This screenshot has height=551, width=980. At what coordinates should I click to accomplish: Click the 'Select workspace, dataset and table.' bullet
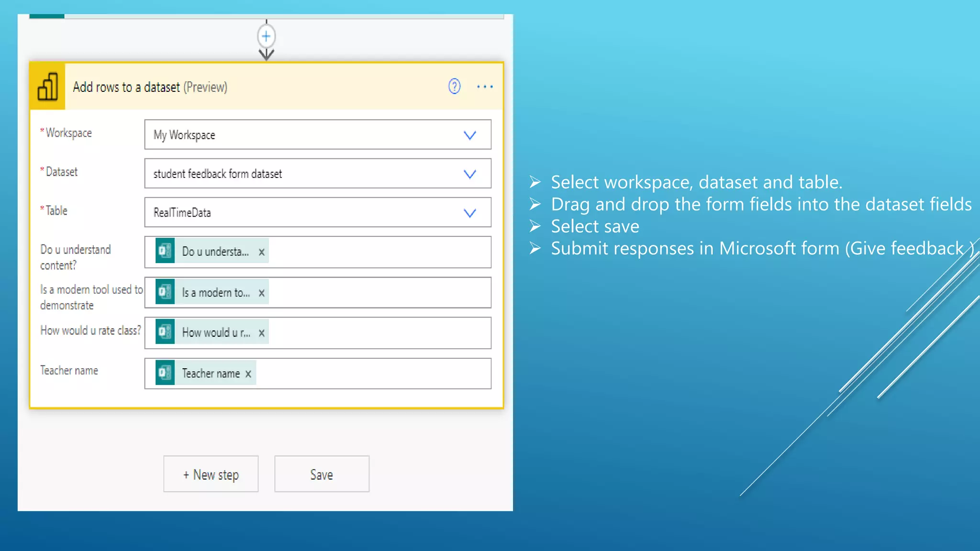pos(696,182)
